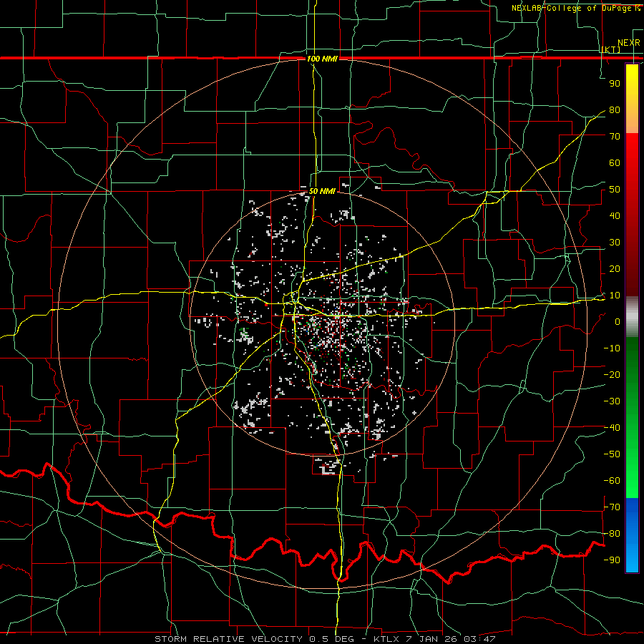Click the NEXR label at top right
The image size is (644, 644).
point(629,43)
